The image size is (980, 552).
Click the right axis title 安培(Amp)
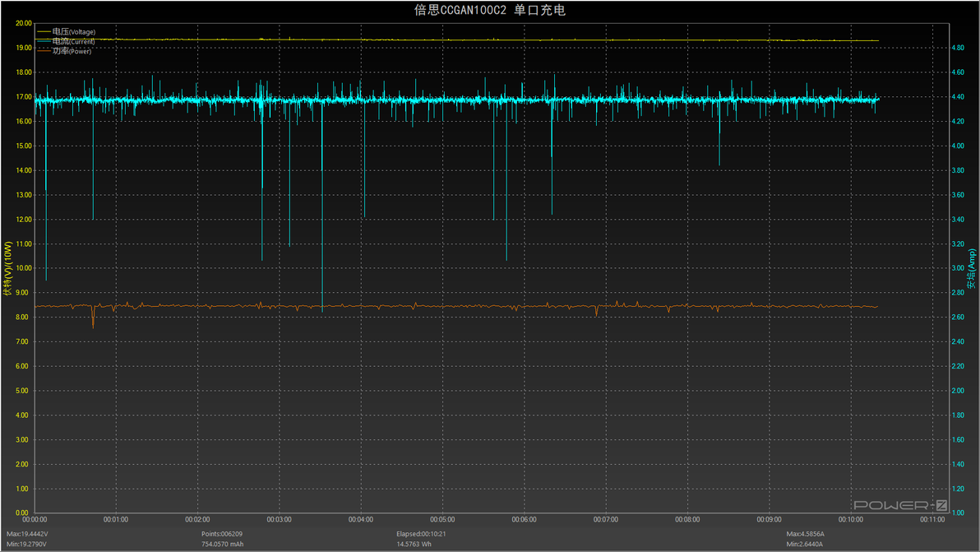[x=971, y=269]
